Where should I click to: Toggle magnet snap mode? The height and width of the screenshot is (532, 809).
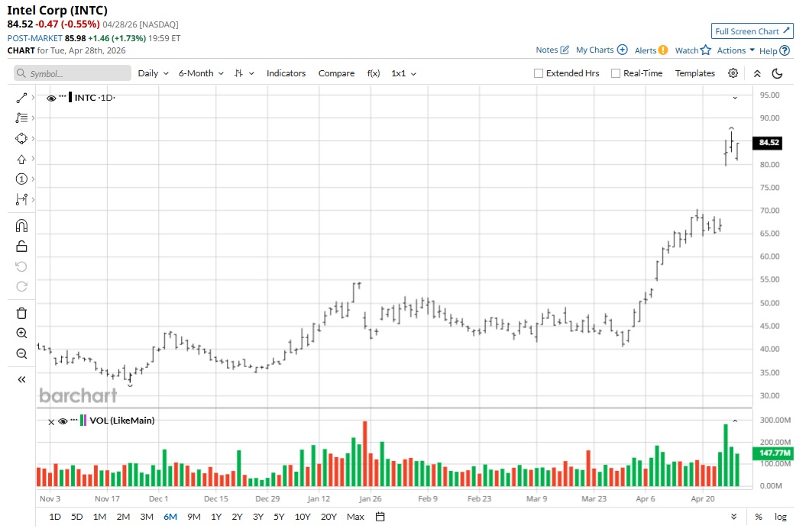click(x=21, y=226)
